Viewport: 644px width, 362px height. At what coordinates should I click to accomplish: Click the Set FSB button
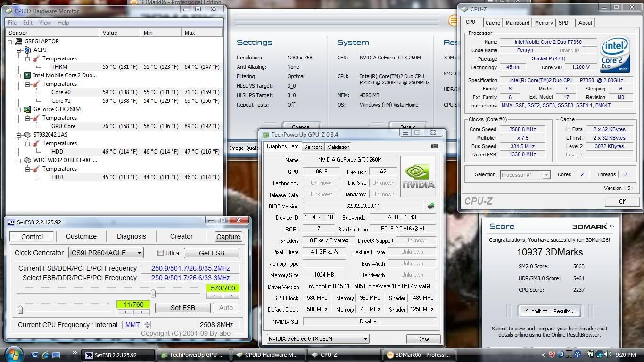coord(183,308)
